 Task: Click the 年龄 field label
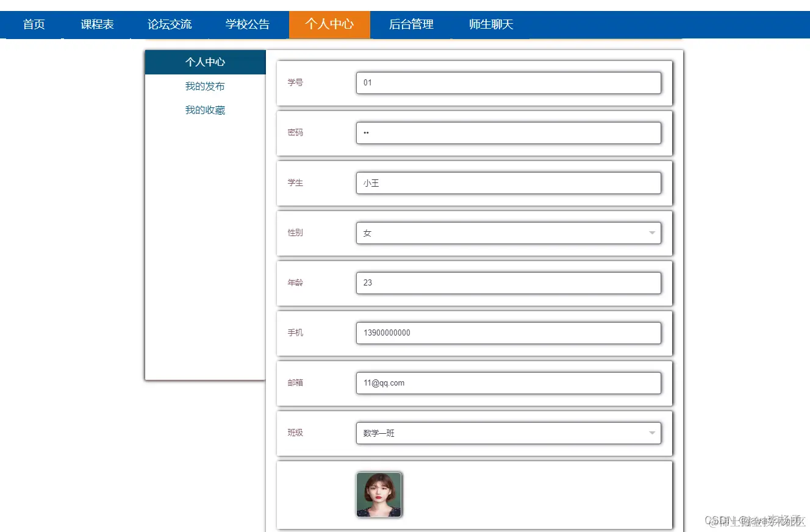tap(295, 282)
